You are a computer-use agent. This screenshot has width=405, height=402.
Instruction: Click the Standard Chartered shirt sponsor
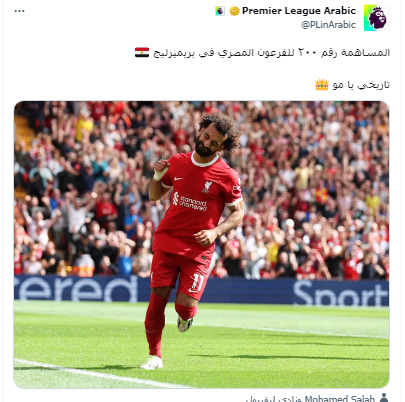190,202
